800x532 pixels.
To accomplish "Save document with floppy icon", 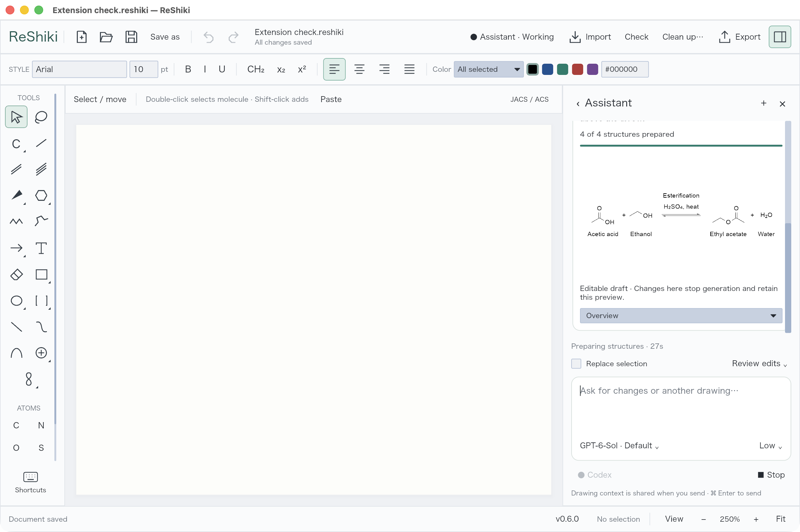I will [131, 37].
